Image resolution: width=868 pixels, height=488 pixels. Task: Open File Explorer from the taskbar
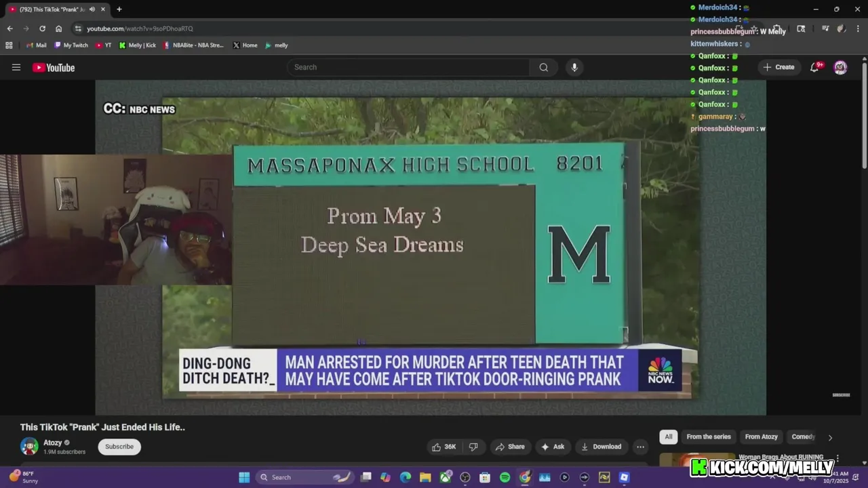pyautogui.click(x=425, y=477)
